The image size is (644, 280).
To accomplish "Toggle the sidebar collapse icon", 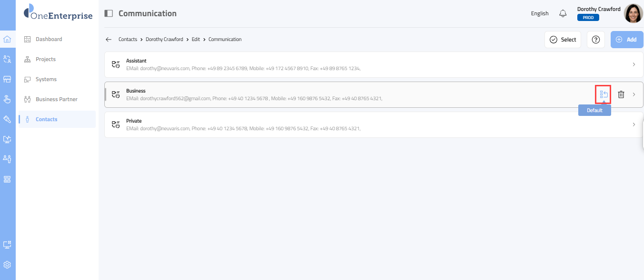I will pos(109,13).
